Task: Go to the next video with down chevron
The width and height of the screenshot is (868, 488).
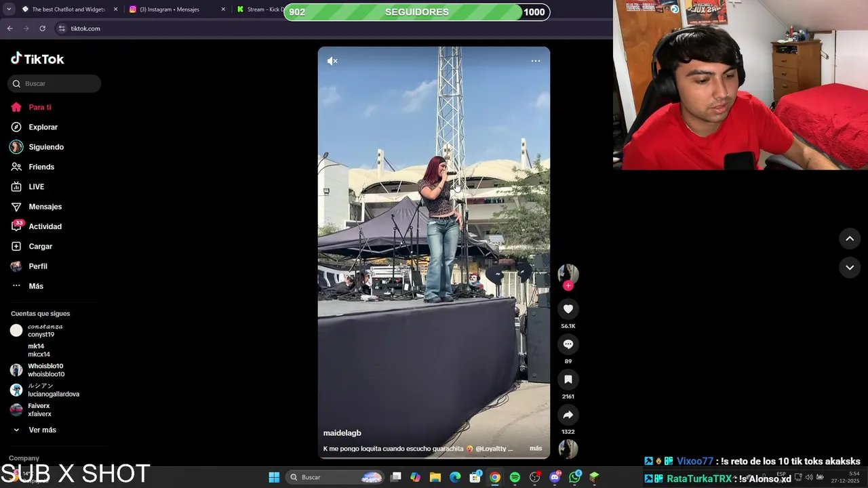Action: [850, 268]
